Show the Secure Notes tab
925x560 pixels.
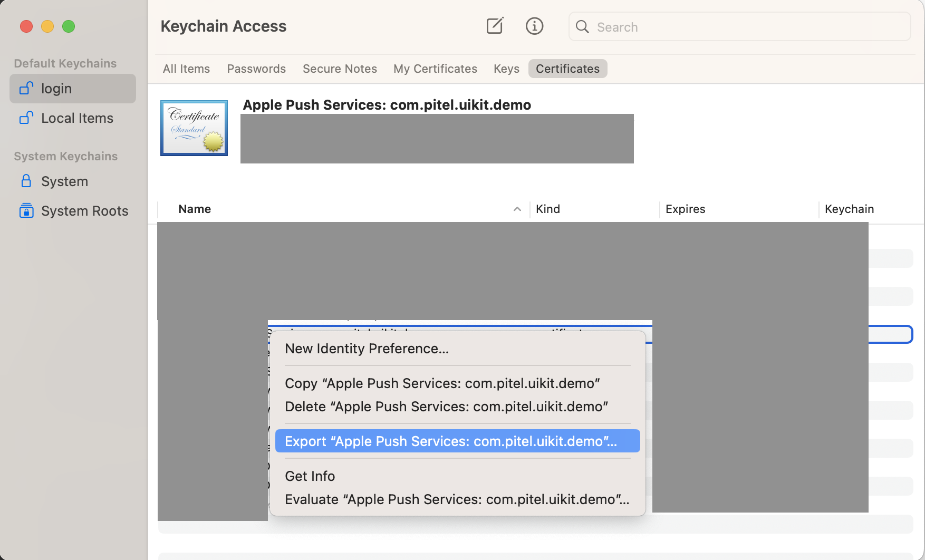[340, 69]
